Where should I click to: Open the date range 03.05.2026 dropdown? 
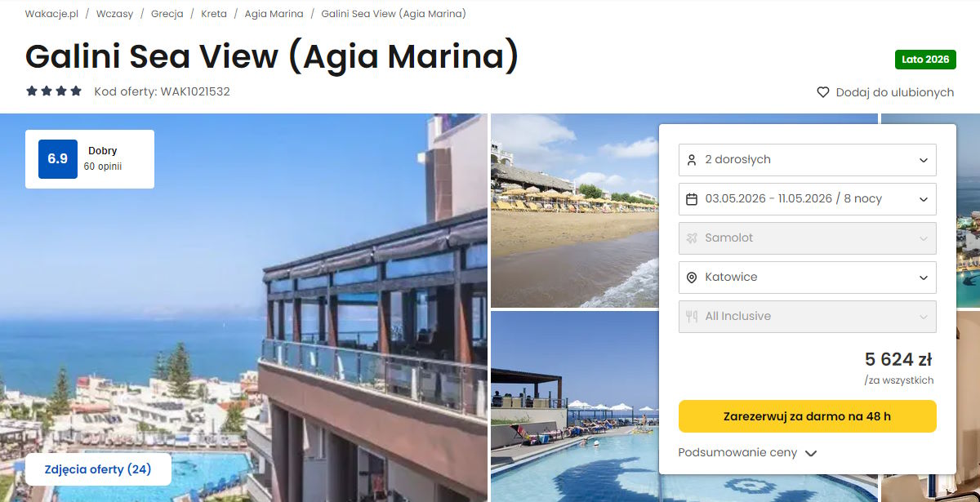pos(808,199)
